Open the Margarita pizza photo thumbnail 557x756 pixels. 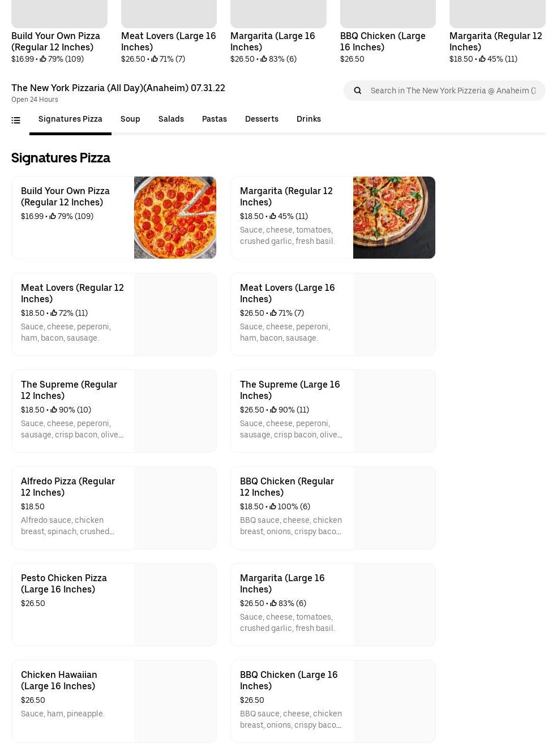(x=394, y=217)
